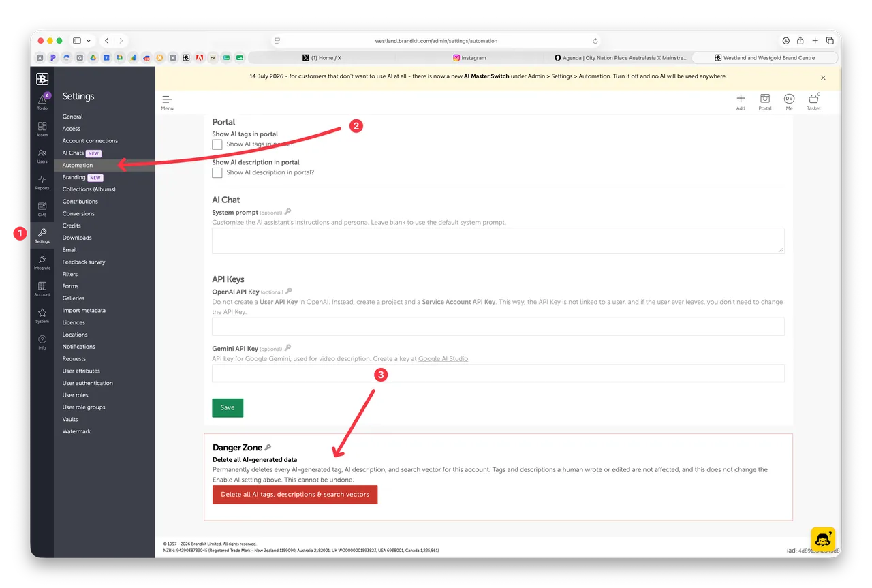Viewport: 872px width, 588px height.
Task: Click the Safari share icon
Action: pos(800,40)
